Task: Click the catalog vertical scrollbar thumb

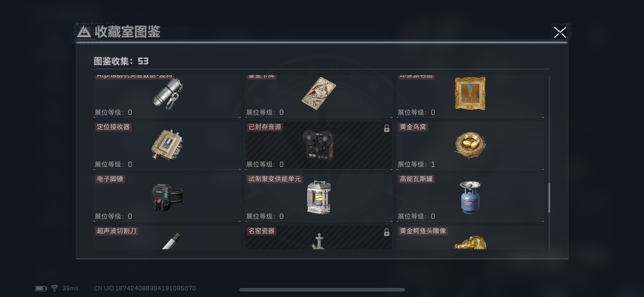Action: [549, 198]
